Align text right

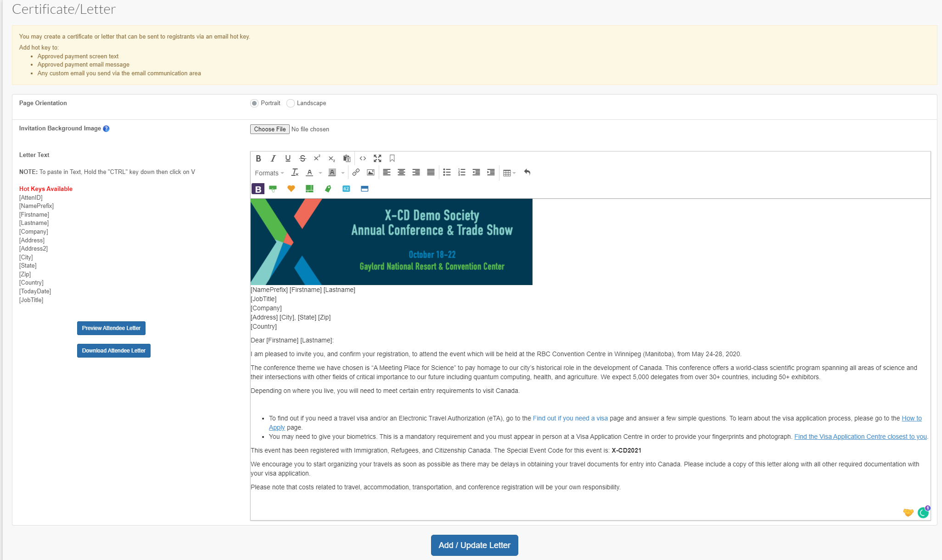416,173
